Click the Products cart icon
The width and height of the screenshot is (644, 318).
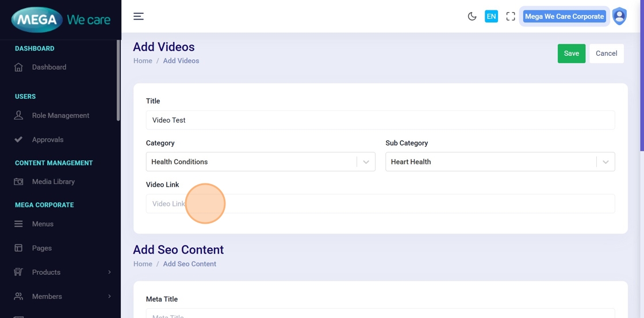click(x=18, y=273)
